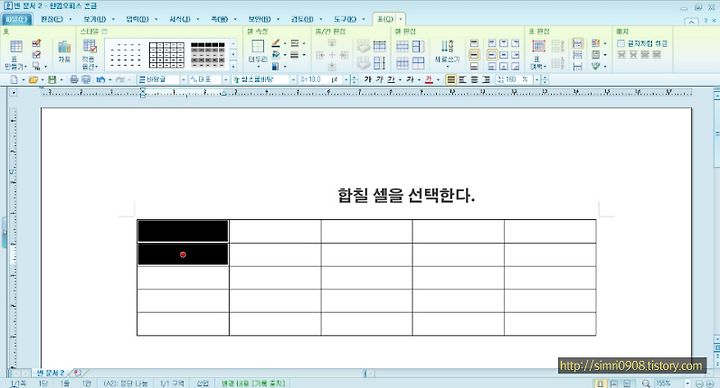Set cell vertical alignment to middle

[x=474, y=55]
